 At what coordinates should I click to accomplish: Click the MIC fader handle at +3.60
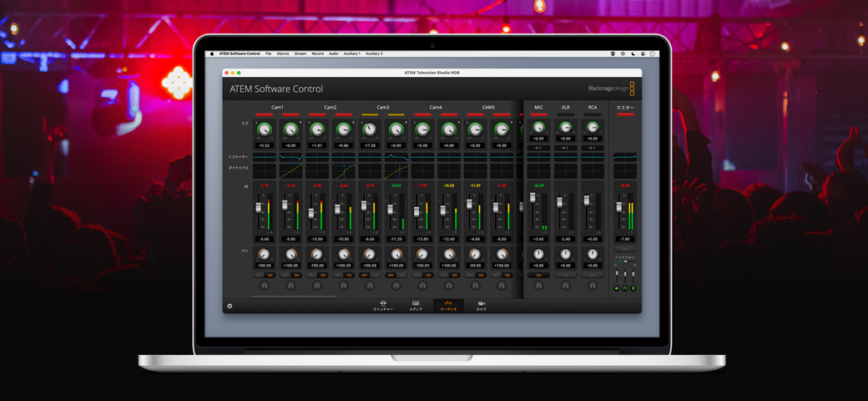(x=532, y=197)
